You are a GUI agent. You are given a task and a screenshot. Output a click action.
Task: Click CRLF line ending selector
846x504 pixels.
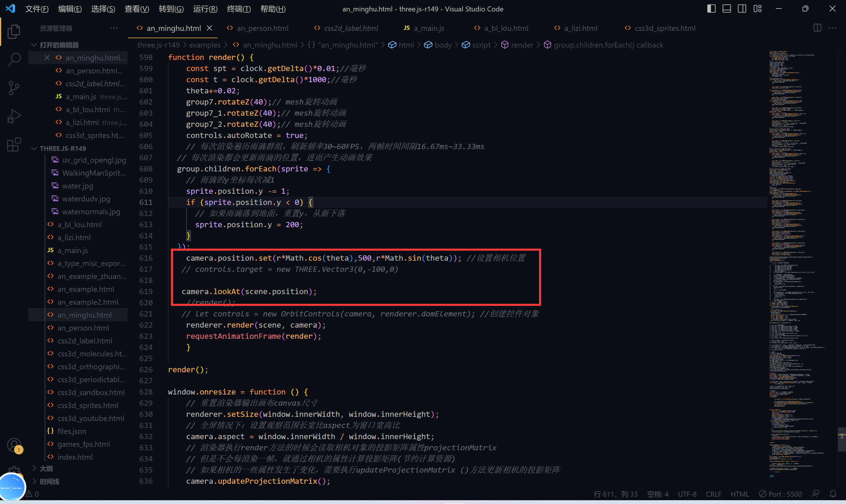[x=713, y=494]
